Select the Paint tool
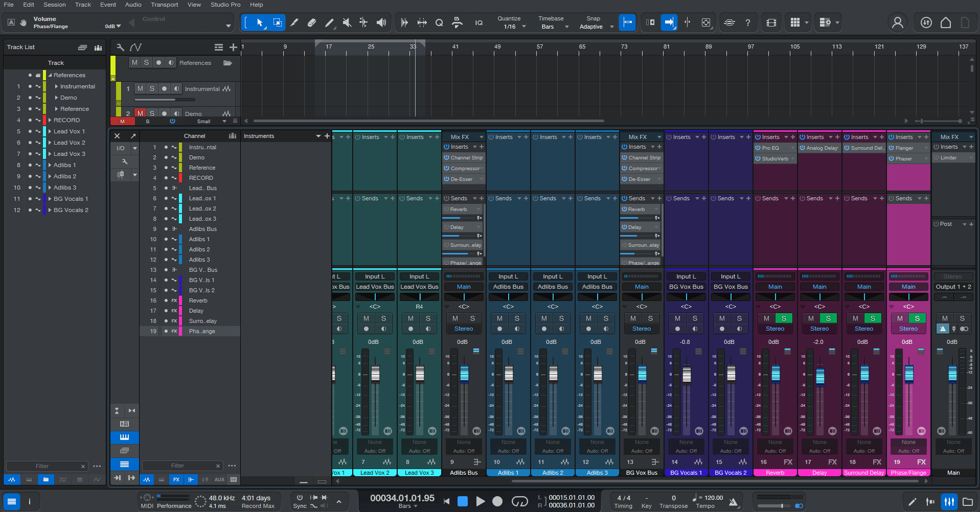 [329, 22]
